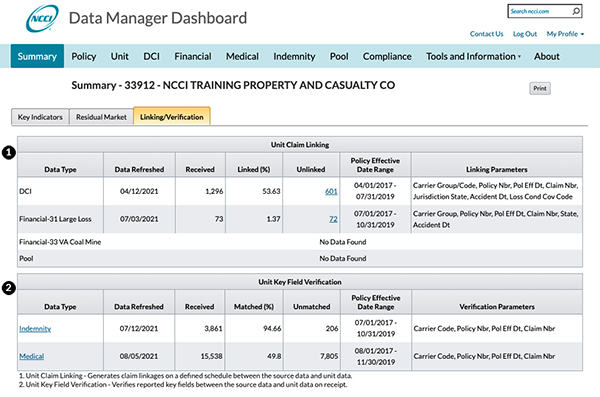Open the Policy navigation item
Image resolution: width=600 pixels, height=397 pixels.
point(83,56)
